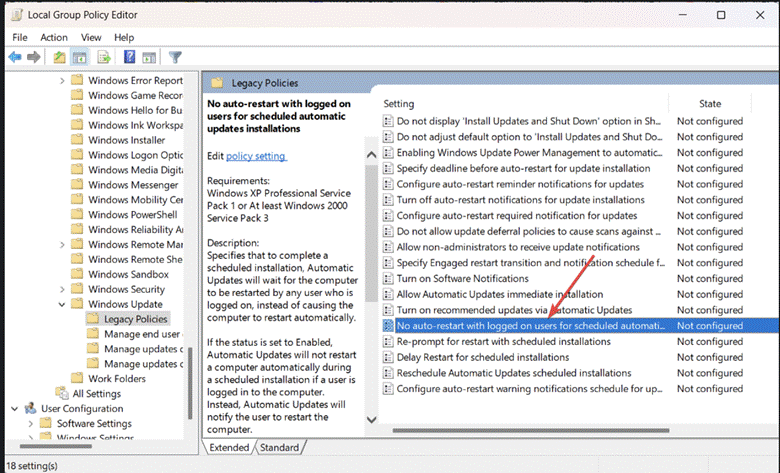780x473 pixels.
Task: Expand the Windows Error Reporting tree node
Action: pos(62,81)
